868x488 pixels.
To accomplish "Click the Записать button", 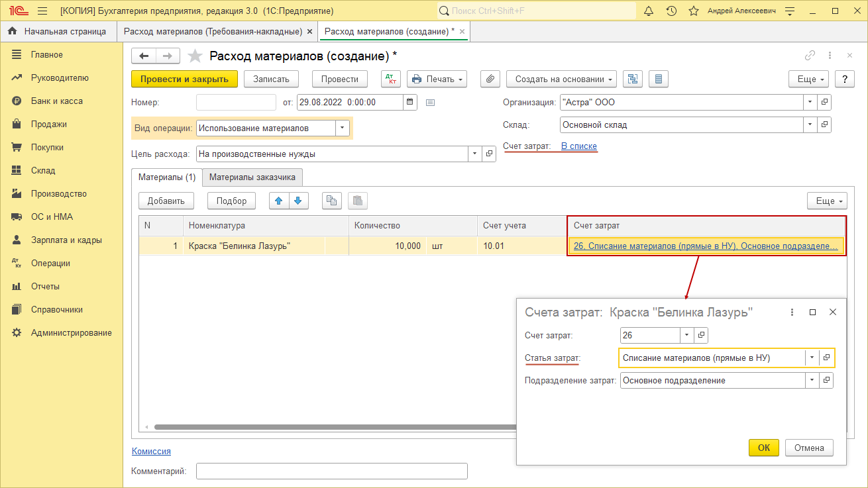I will [272, 79].
